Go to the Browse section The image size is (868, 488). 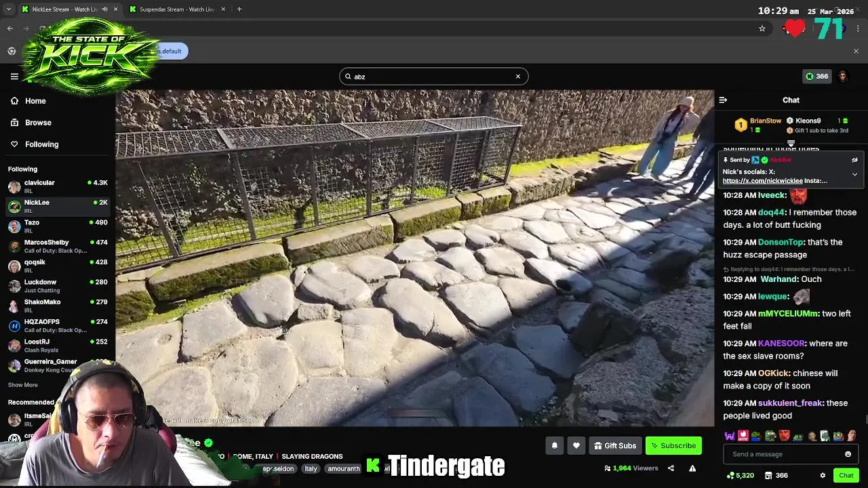tap(38, 123)
